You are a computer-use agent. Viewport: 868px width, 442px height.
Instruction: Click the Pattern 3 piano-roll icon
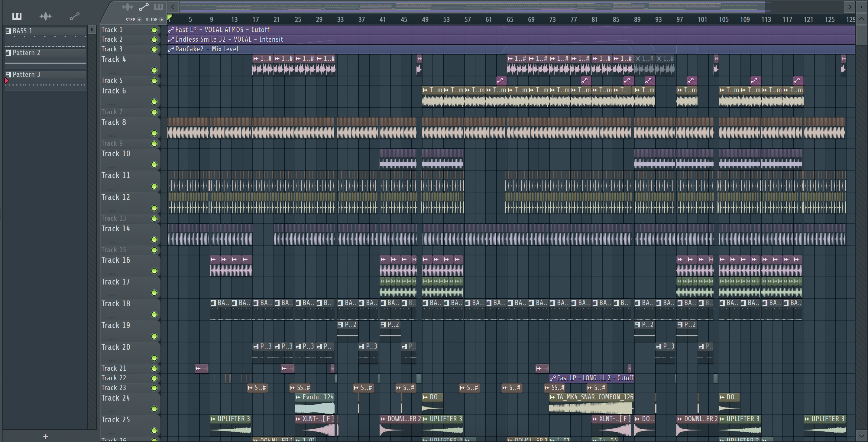click(x=8, y=74)
